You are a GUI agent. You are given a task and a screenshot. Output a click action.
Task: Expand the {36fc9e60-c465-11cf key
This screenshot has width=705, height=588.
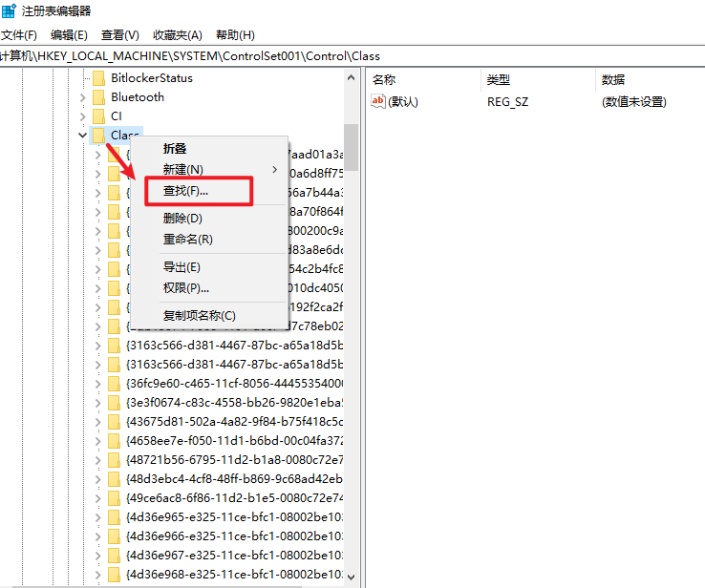click(98, 384)
